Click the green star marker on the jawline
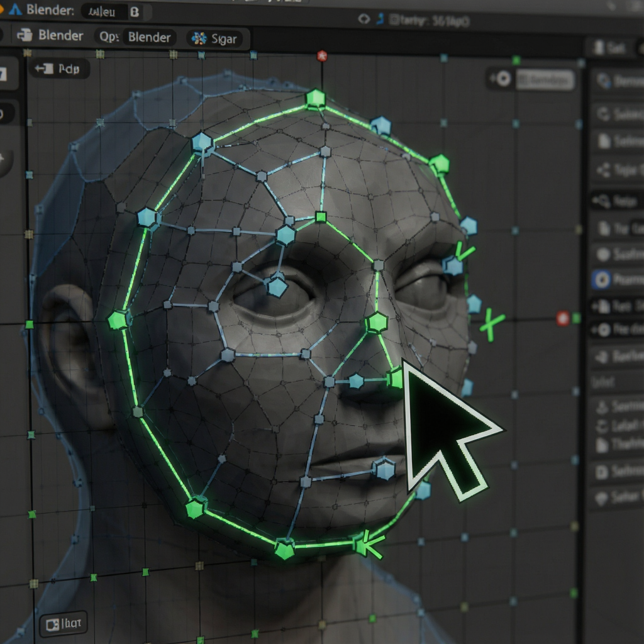This screenshot has height=644, width=644. tap(368, 544)
